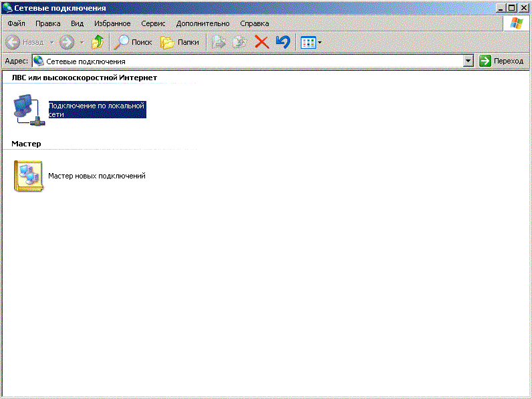Open the Forward history dropdown arrow

[x=82, y=42]
